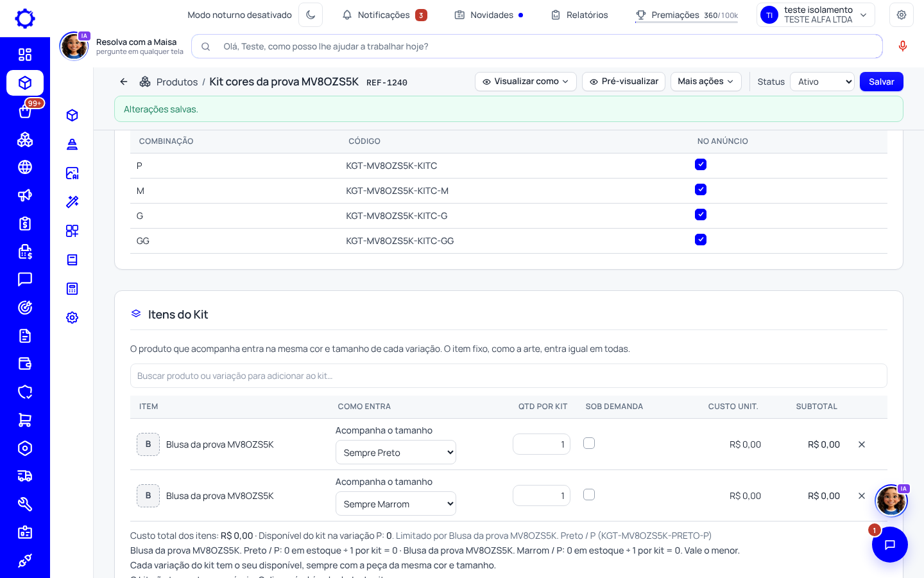Uncheck No Anúncio for combination P
The image size is (924, 578).
tap(701, 164)
